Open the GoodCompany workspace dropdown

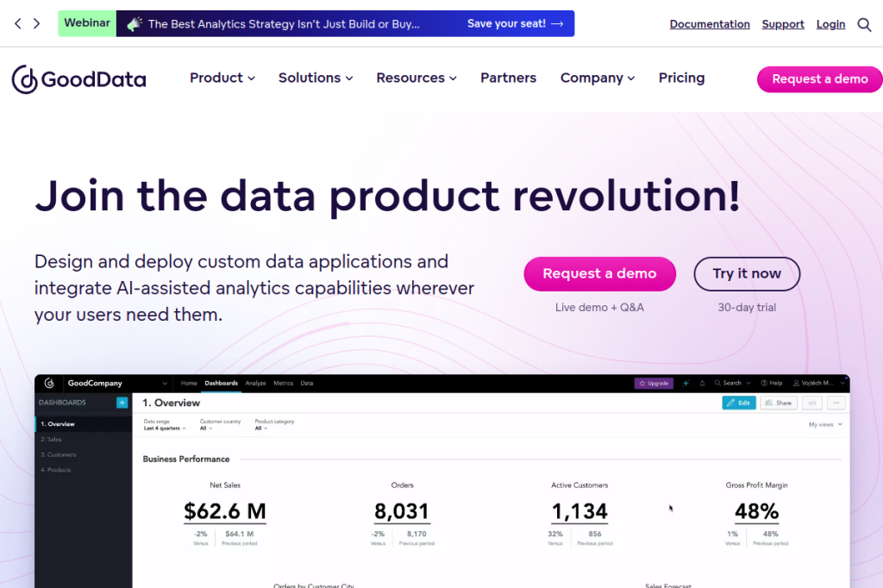click(117, 383)
